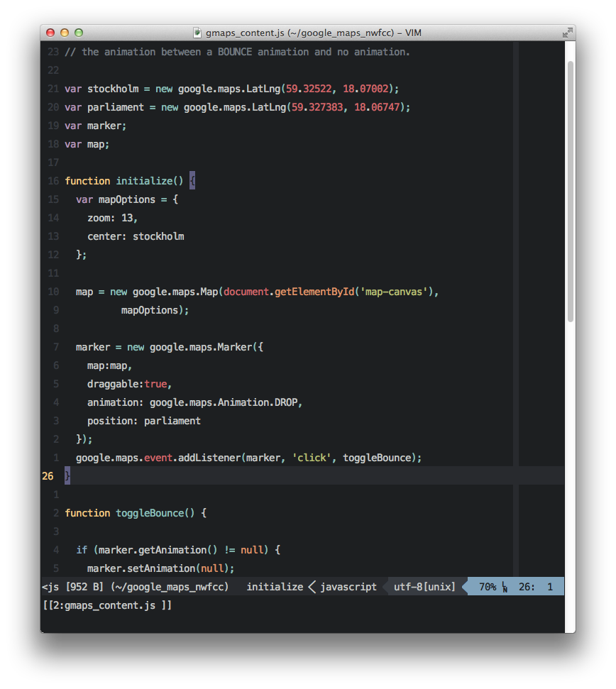The height and width of the screenshot is (689, 616).
Task: Click the line-number symbol in status bar
Action: click(x=505, y=587)
